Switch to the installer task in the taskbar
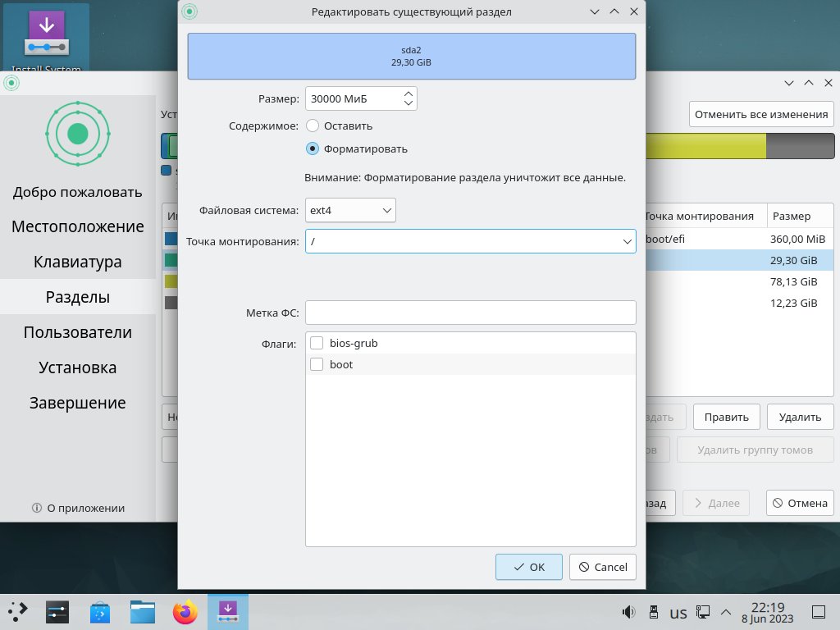 (228, 612)
